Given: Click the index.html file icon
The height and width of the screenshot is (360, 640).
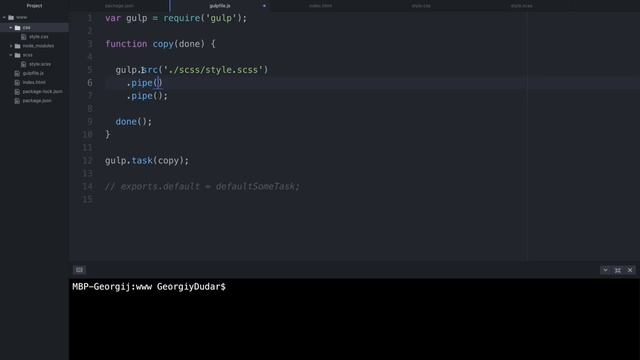Looking at the screenshot, I should coord(17,82).
